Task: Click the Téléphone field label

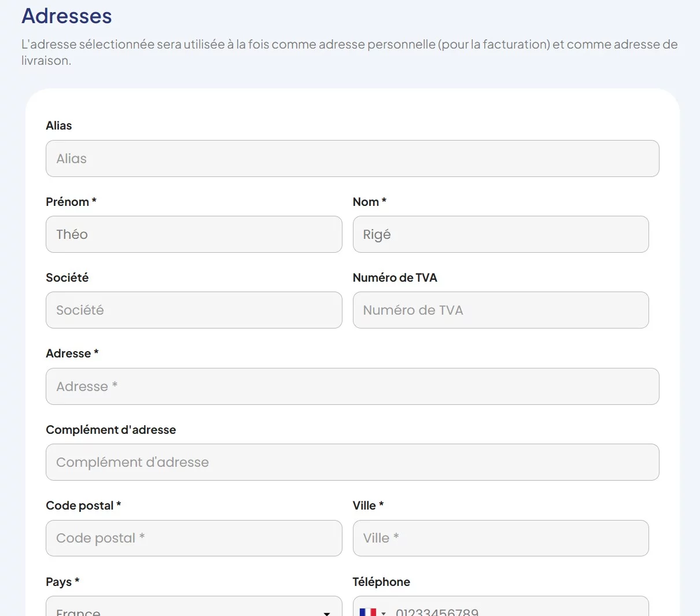Action: pyautogui.click(x=381, y=582)
